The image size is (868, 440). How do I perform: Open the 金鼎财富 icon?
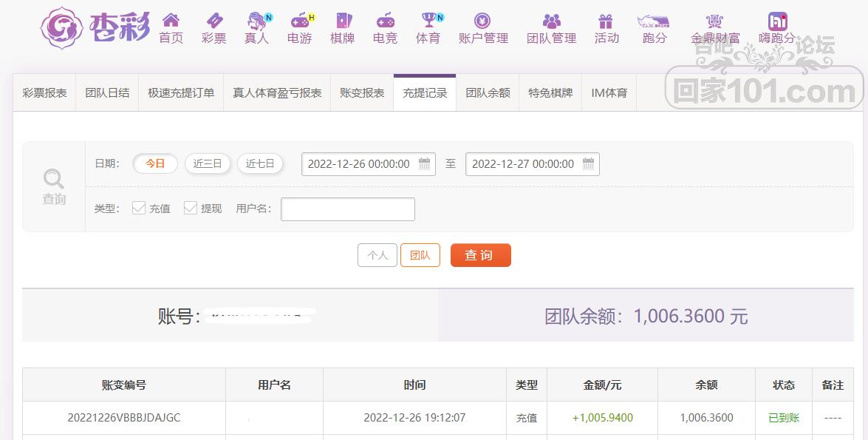714,21
